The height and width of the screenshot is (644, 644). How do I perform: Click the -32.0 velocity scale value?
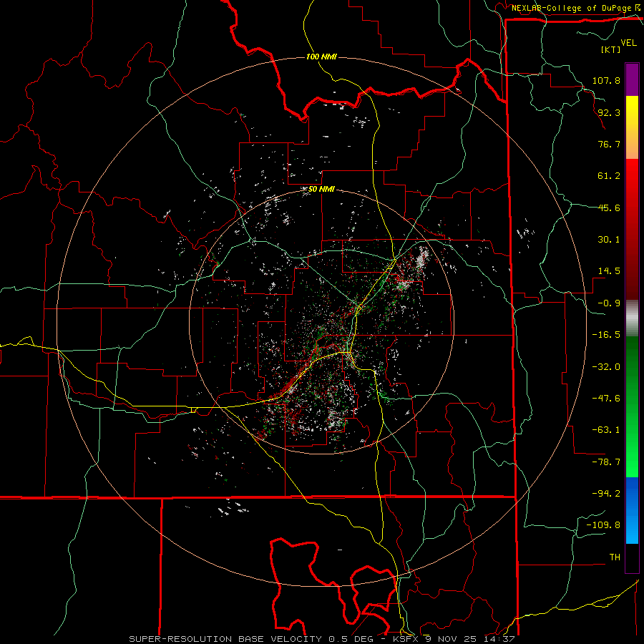click(606, 367)
